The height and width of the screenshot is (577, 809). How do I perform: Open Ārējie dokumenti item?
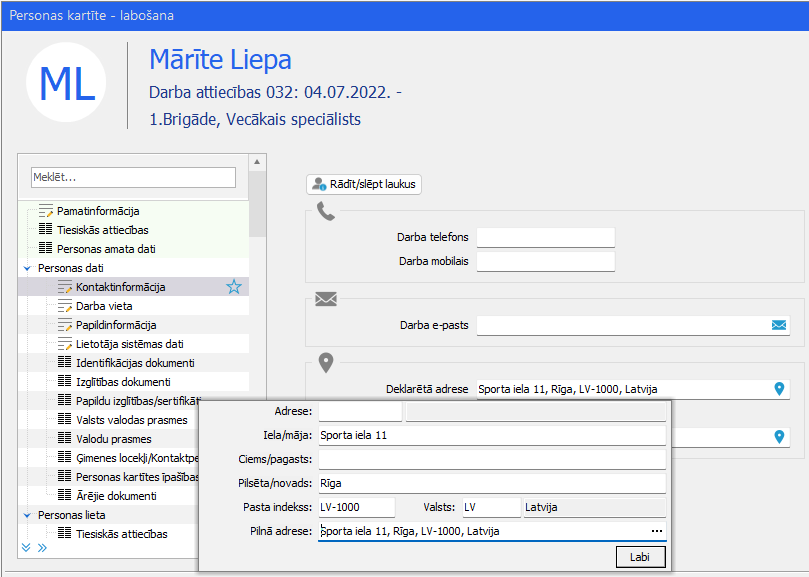click(117, 496)
